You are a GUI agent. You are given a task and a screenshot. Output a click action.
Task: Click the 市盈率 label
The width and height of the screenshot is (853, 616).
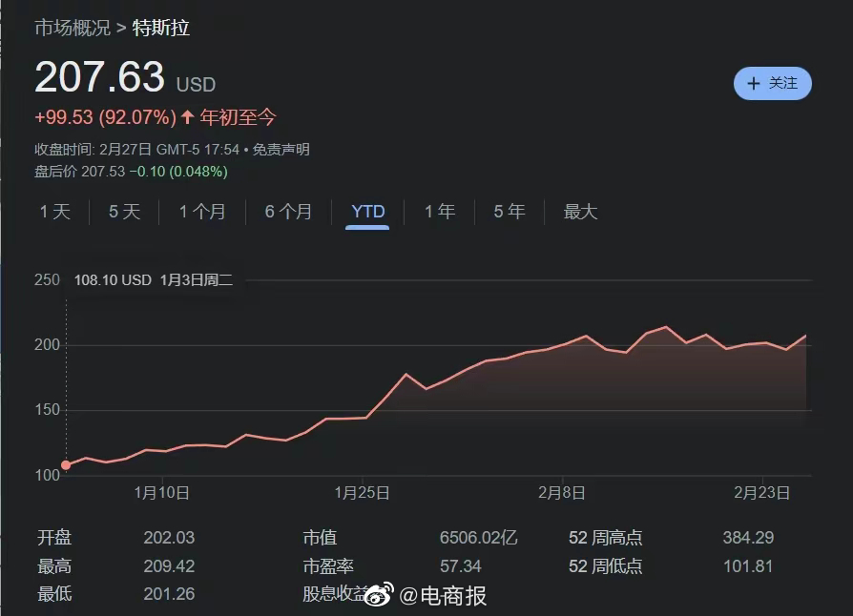click(x=328, y=566)
